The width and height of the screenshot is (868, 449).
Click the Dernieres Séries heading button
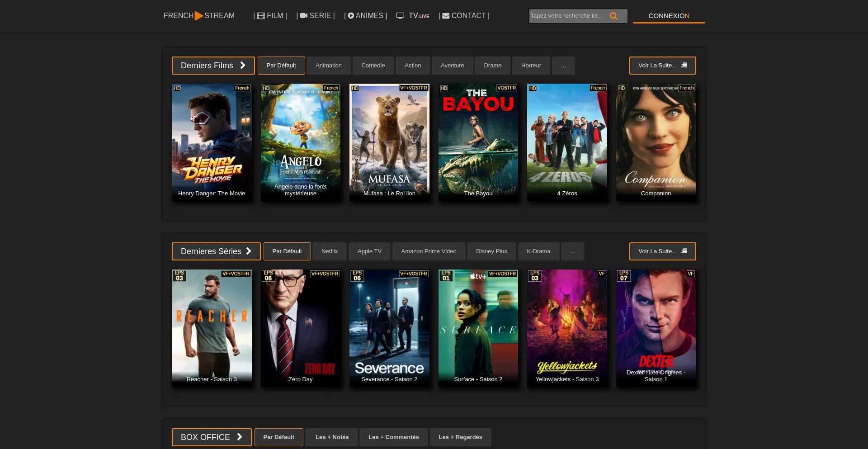coord(216,251)
